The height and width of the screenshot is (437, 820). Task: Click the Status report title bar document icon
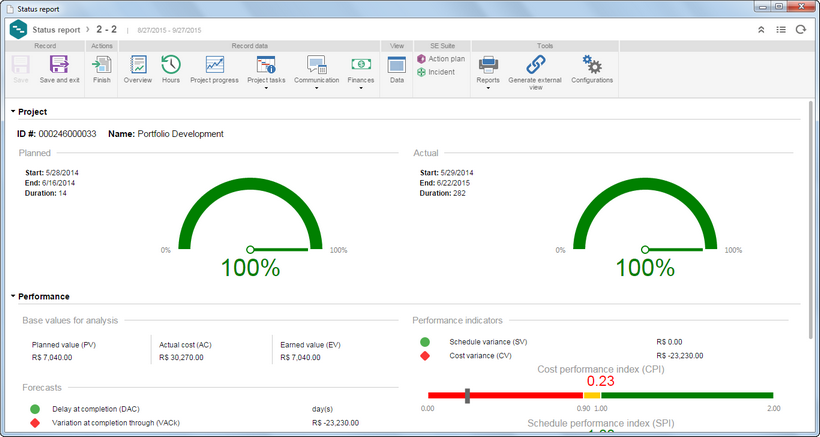(9, 9)
